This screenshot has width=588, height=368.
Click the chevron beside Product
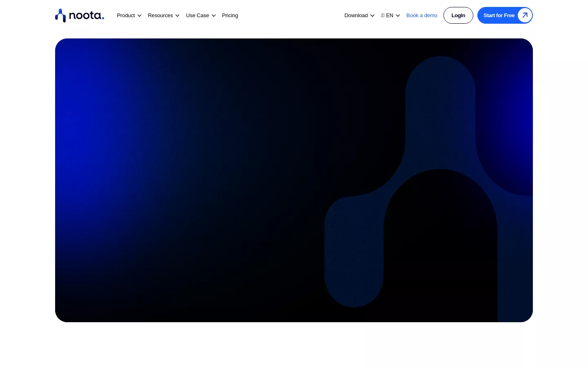point(139,16)
